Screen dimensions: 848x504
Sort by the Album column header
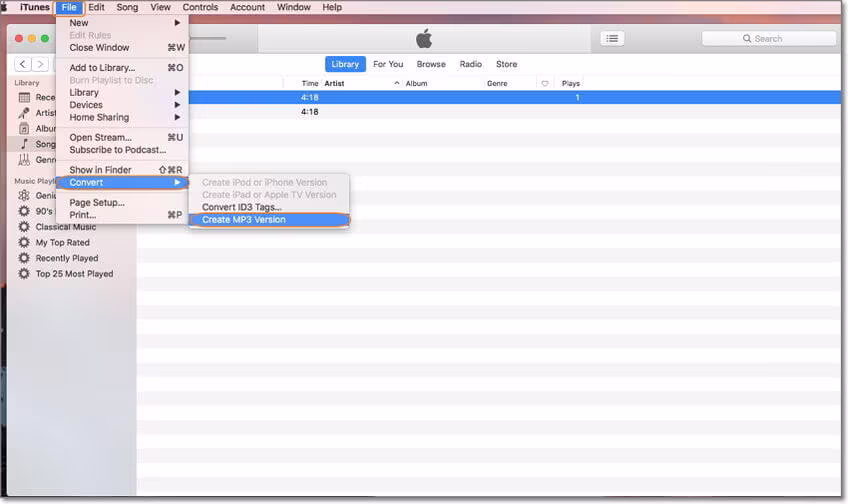point(416,83)
